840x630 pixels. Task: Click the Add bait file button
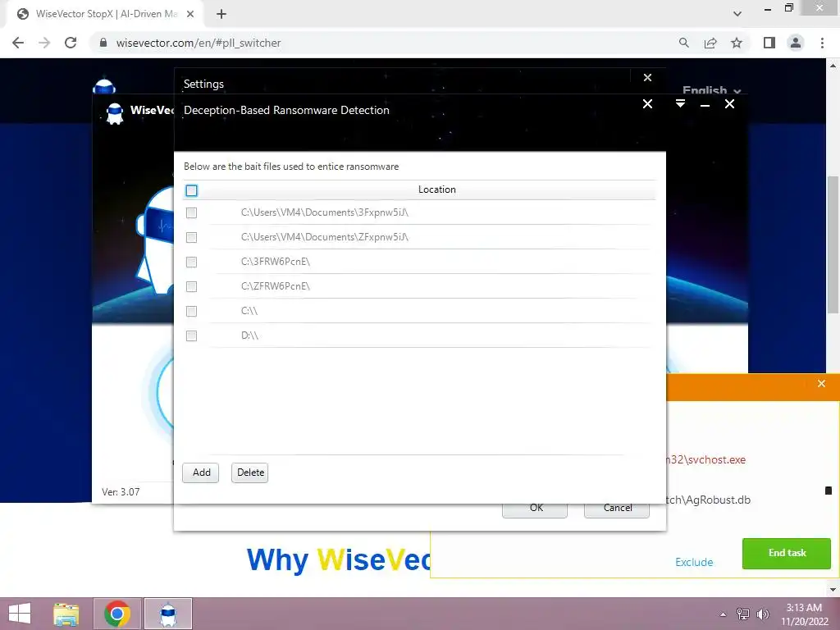pyautogui.click(x=201, y=472)
